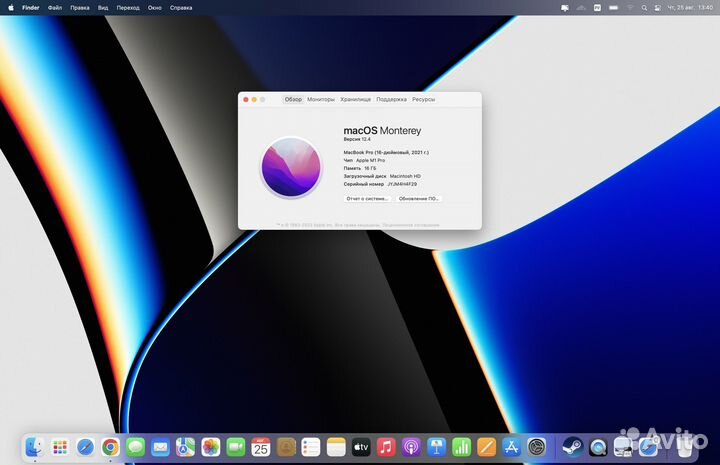720x465 pixels.
Task: Open Photos app in the Dock
Action: [211, 447]
